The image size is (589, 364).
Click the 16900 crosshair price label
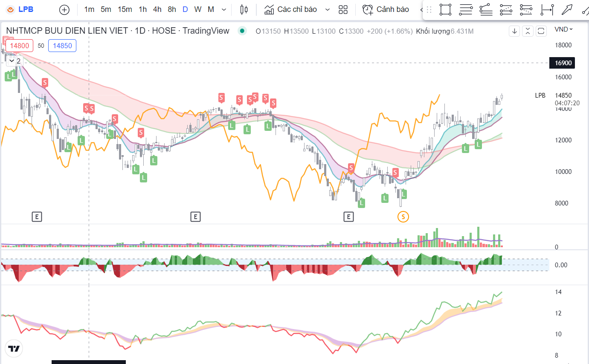562,63
